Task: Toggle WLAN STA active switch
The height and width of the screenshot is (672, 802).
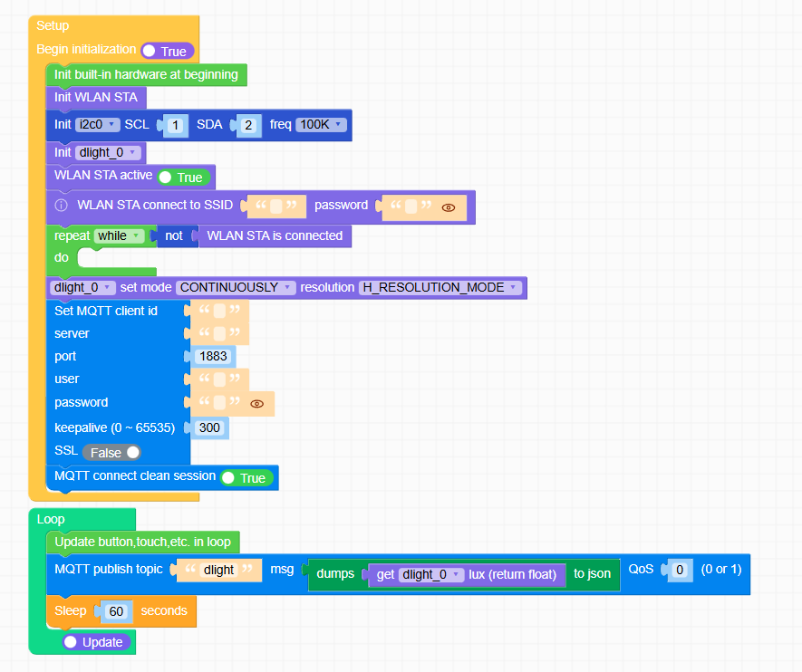Action: tap(183, 178)
